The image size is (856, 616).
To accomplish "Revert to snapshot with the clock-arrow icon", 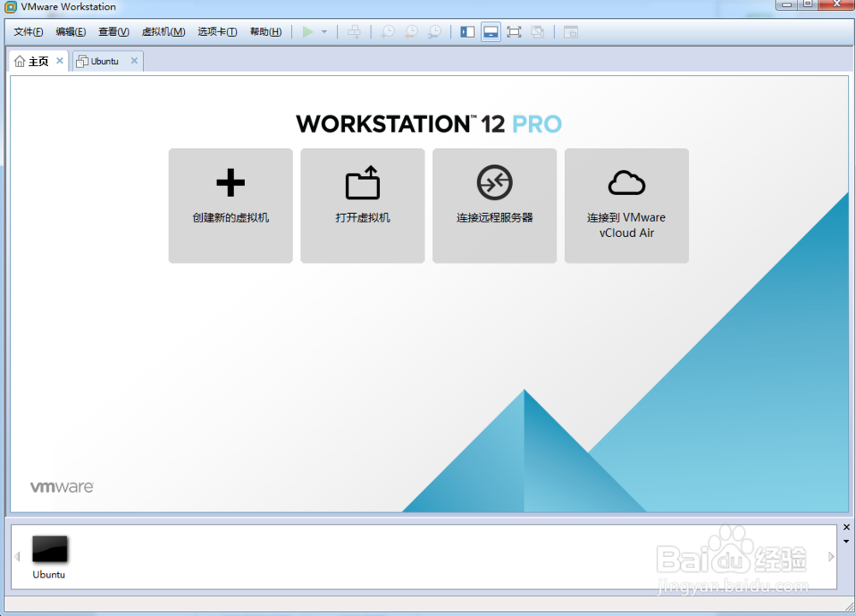I will [411, 32].
